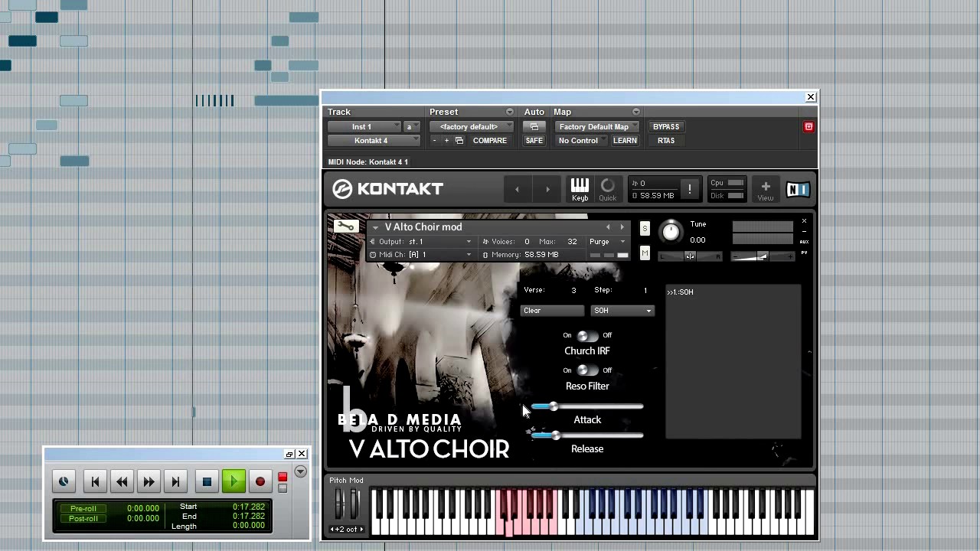Open the No Control dropdown
The width and height of the screenshot is (980, 551).
pos(581,141)
